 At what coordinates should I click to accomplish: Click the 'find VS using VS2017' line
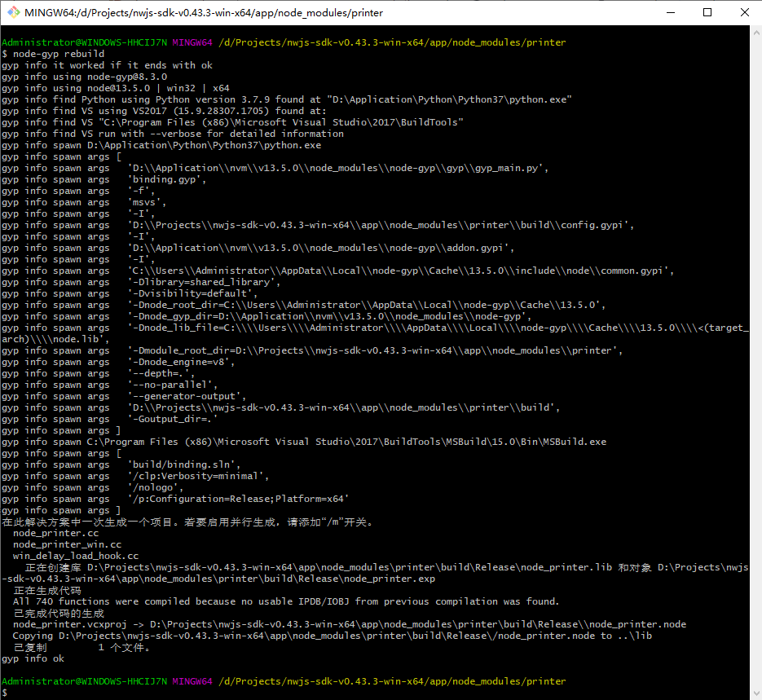click(165, 111)
